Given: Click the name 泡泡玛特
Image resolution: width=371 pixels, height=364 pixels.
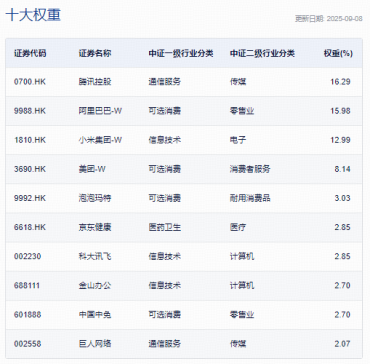Looking at the screenshot, I should [x=95, y=198].
